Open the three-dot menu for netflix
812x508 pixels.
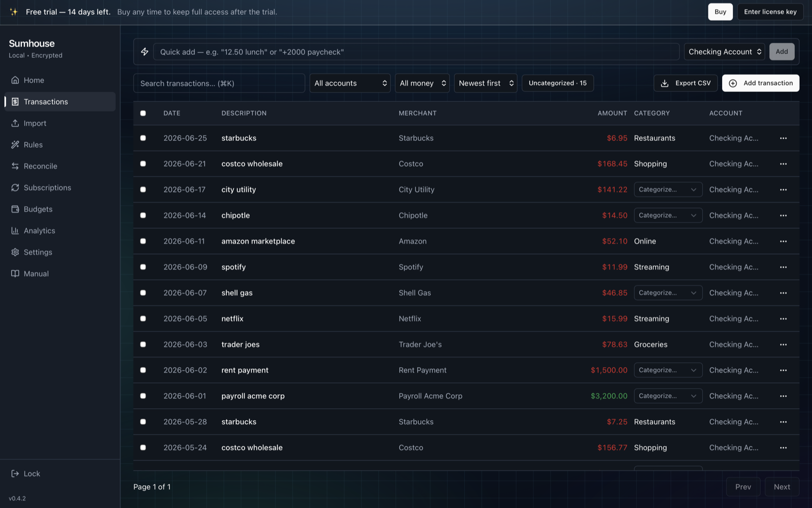[x=783, y=319]
